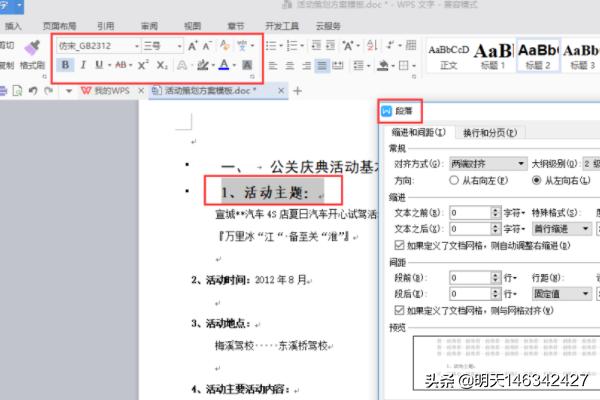Toggle auto-adjust right indent checkbox
Image resolution: width=600 pixels, height=400 pixels.
(x=400, y=244)
